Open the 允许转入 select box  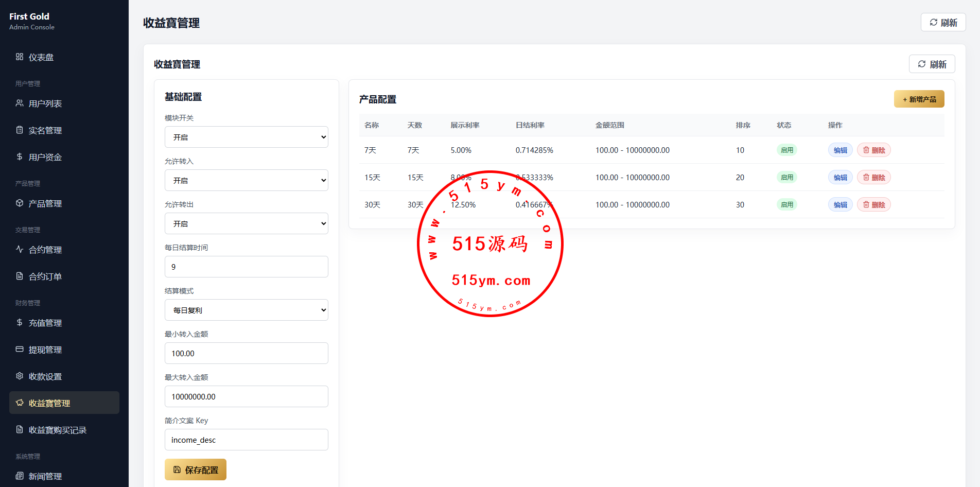247,180
